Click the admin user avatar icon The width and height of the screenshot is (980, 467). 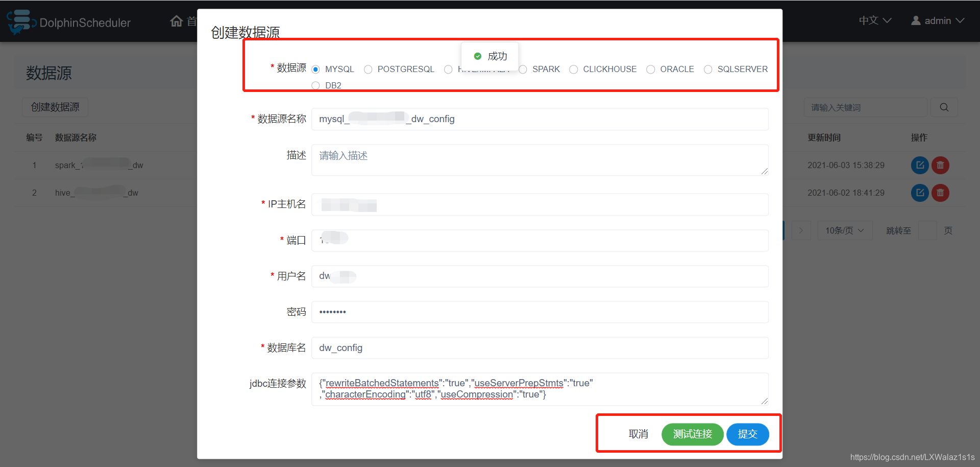pos(916,20)
